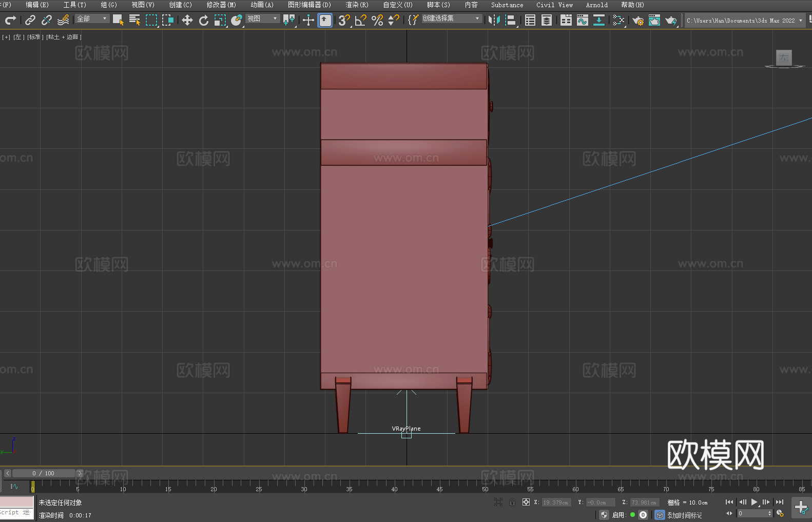The width and height of the screenshot is (812, 522).
Task: Activate Select and Scale tool
Action: pos(220,20)
